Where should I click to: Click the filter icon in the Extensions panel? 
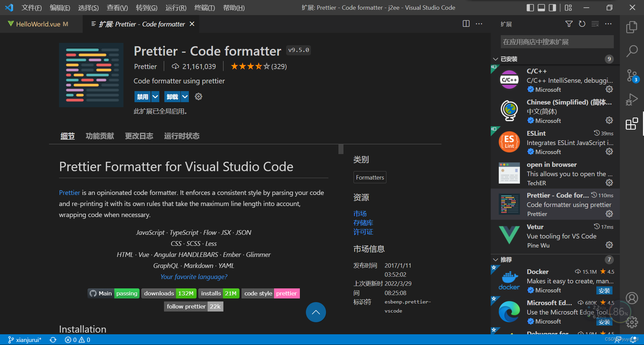click(x=569, y=24)
